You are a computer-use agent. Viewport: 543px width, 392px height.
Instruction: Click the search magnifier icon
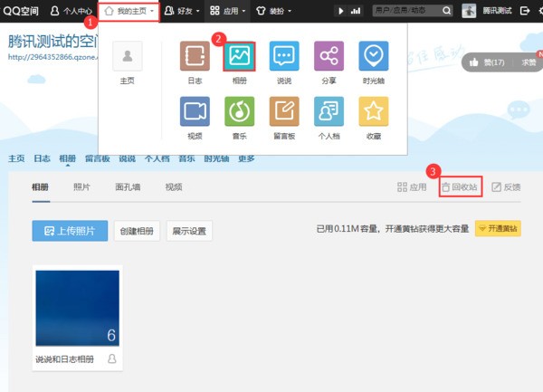(x=447, y=11)
